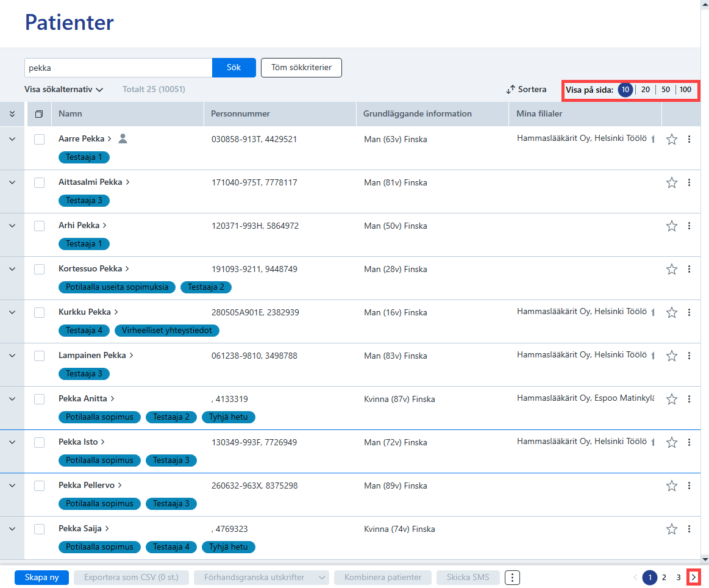Star the Pekka Saija patient row

tap(671, 529)
